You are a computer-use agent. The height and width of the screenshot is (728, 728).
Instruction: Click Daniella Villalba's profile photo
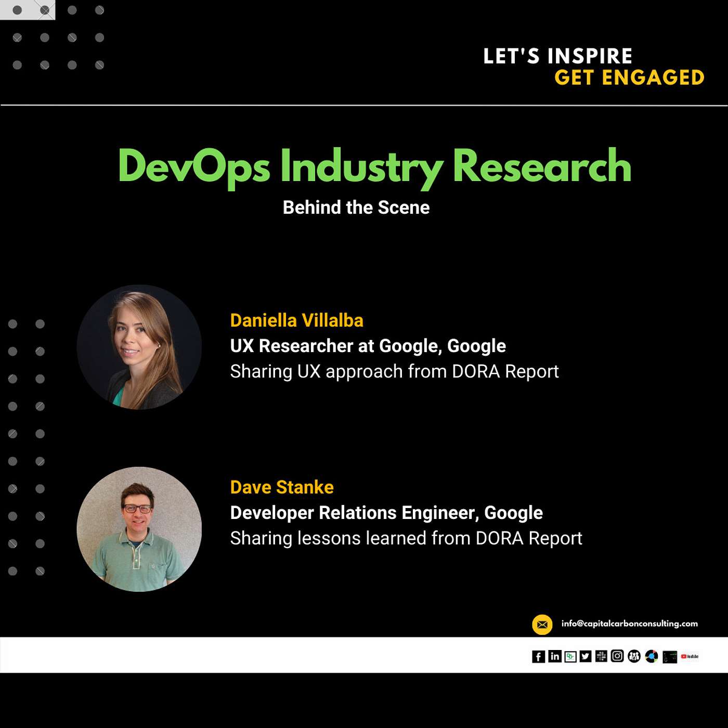[x=139, y=347]
